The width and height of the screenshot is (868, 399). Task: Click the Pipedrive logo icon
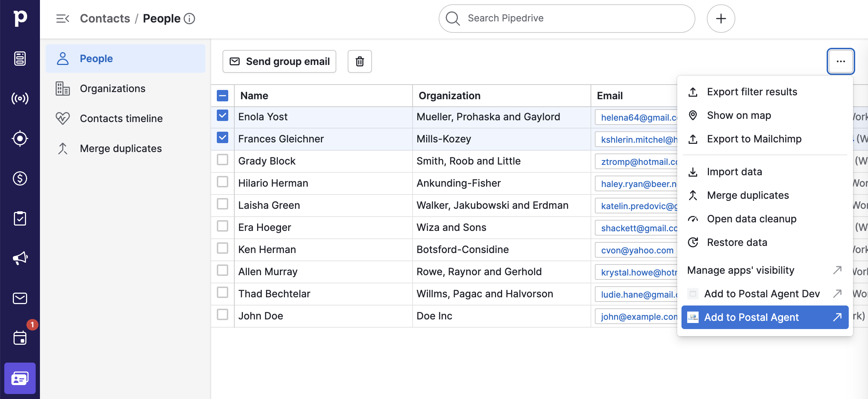pos(20,18)
